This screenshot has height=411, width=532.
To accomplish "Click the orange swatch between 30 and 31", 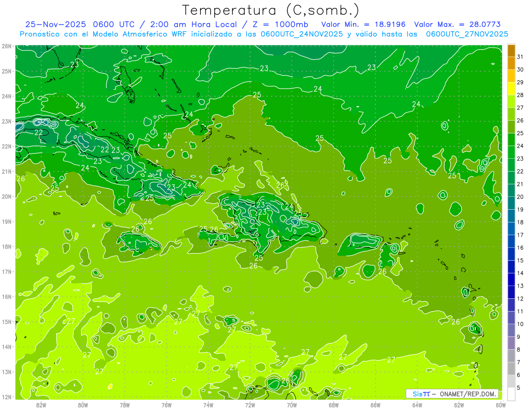I will (x=511, y=63).
